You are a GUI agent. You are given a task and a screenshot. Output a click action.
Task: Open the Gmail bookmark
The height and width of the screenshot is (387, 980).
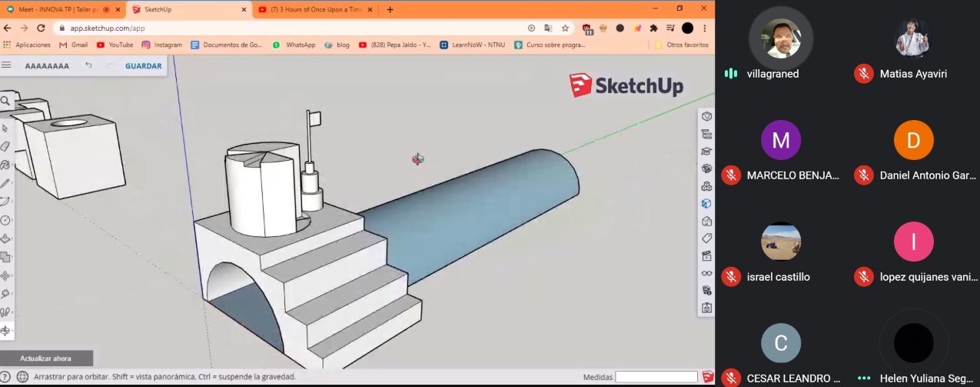click(x=74, y=45)
